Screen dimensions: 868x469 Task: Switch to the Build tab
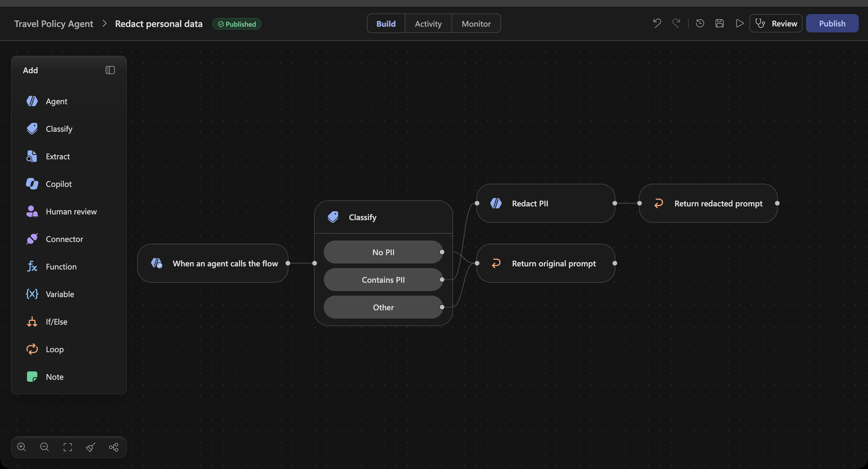coord(386,24)
